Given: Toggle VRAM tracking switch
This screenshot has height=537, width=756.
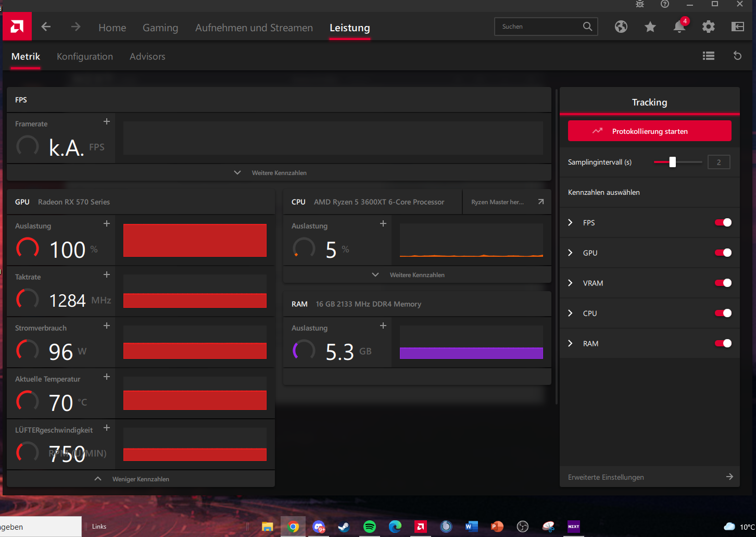Looking at the screenshot, I should click(x=723, y=283).
